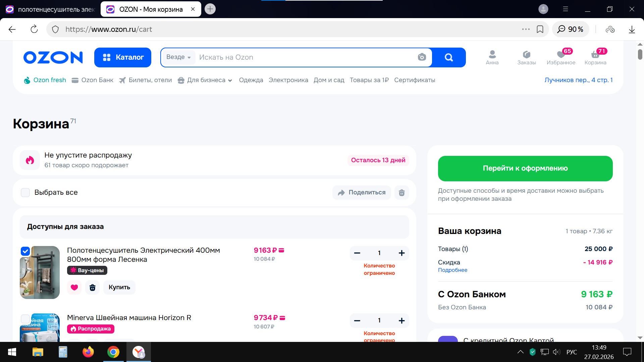Click the blue search magnifier button
Image resolution: width=644 pixels, height=362 pixels.
coord(448,57)
